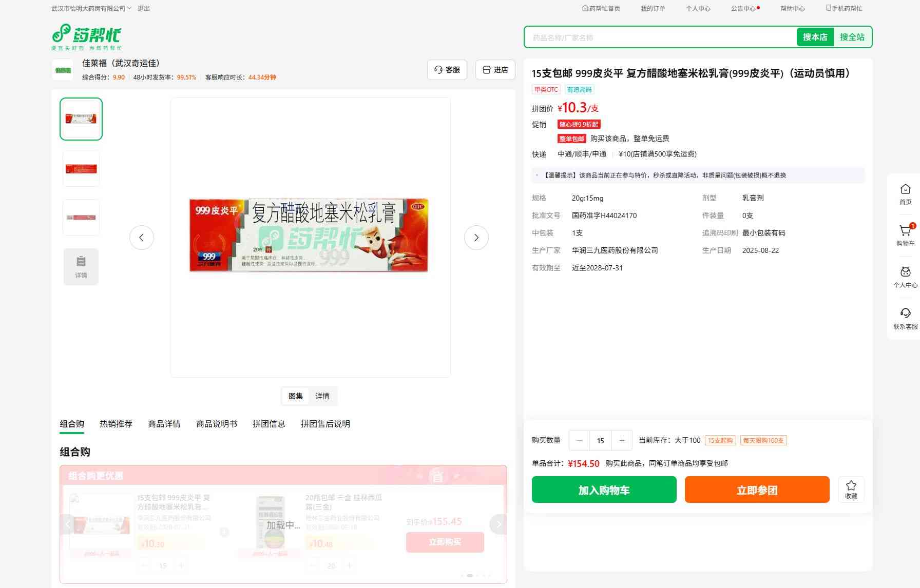Open the 商品说明书 tab
This screenshot has width=920, height=588.
click(x=217, y=424)
